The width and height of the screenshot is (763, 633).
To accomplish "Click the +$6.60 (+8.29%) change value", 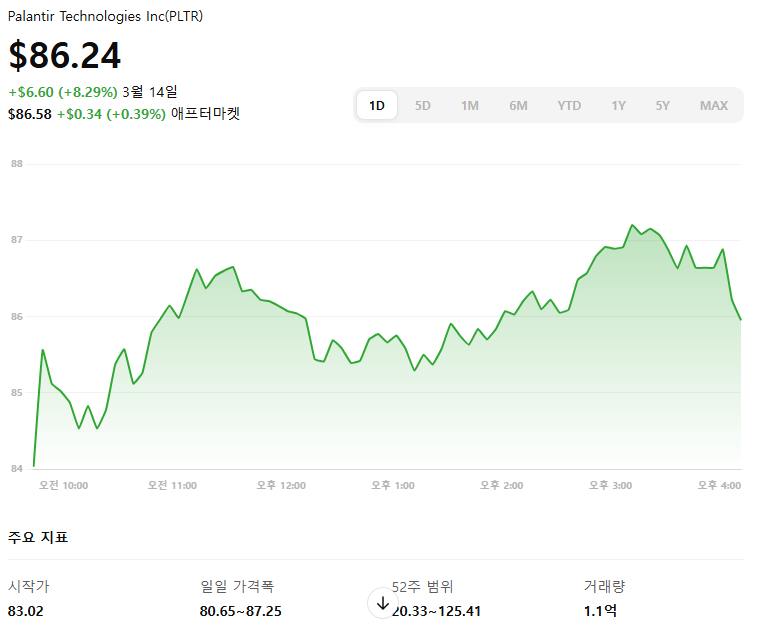I will (x=63, y=92).
